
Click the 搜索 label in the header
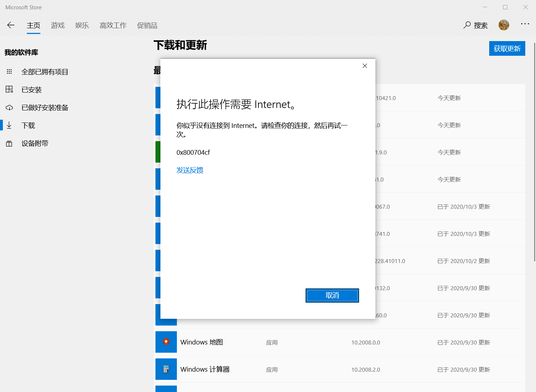[481, 25]
